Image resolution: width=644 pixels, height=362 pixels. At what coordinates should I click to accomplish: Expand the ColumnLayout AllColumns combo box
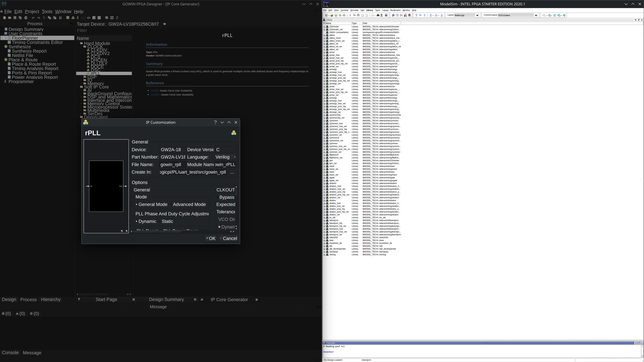[536, 15]
